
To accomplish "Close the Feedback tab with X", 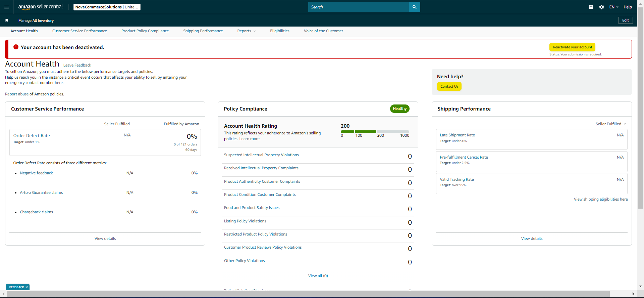I will pyautogui.click(x=26, y=287).
